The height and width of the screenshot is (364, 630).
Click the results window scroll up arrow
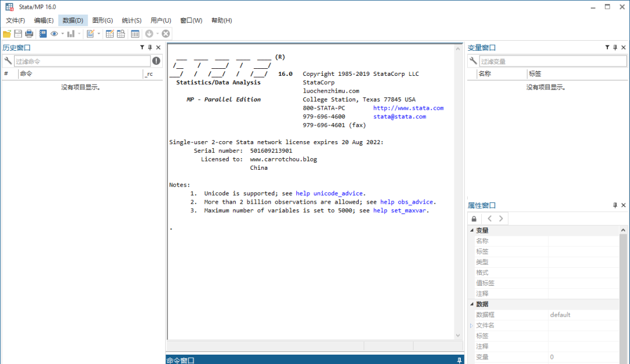click(x=458, y=48)
